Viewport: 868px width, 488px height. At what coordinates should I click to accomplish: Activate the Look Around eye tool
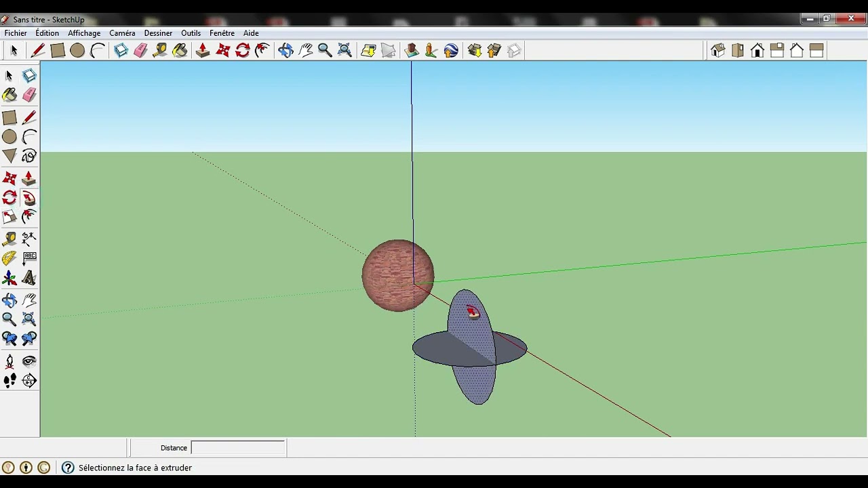coord(29,361)
